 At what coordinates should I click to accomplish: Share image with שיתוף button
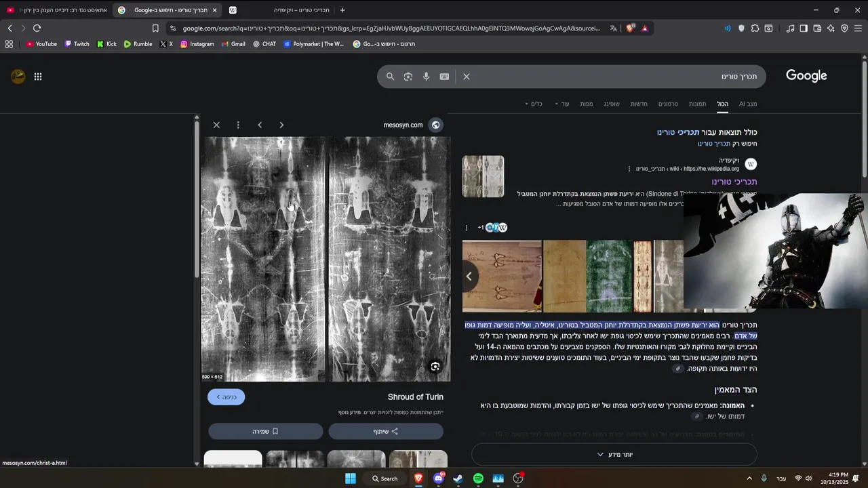point(386,431)
